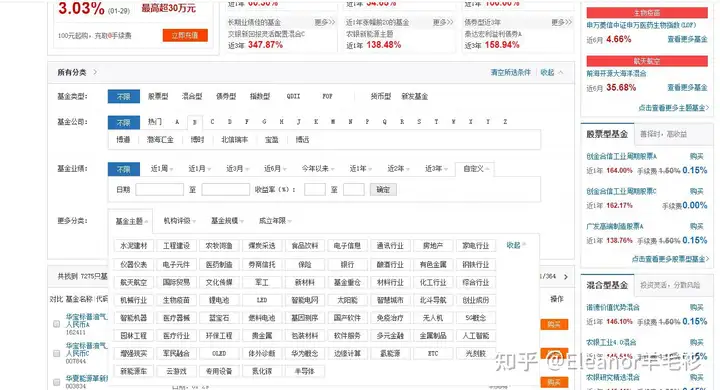The height and width of the screenshot is (390, 720).
Task: Select 不限 for 基金业绩
Action: tap(124, 169)
